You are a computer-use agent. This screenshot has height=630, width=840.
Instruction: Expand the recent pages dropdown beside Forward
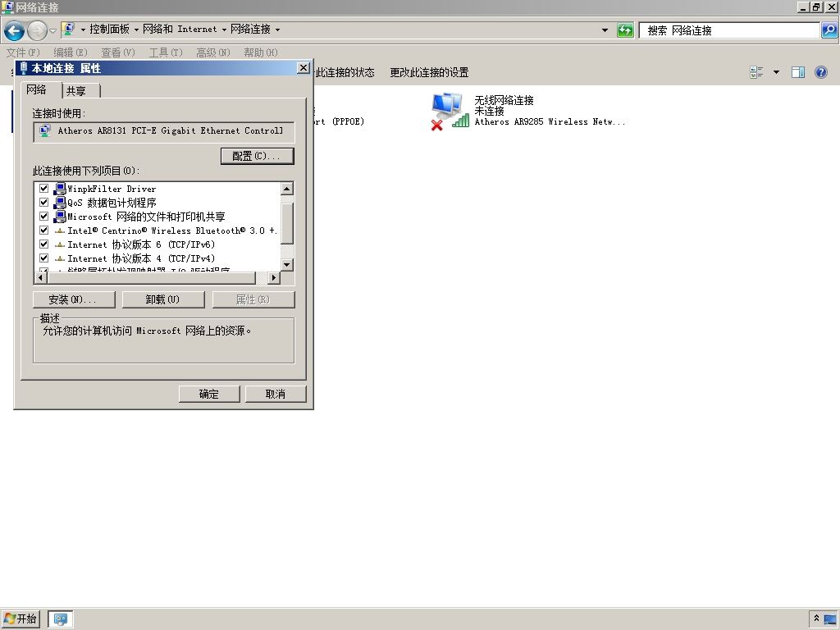click(52, 31)
